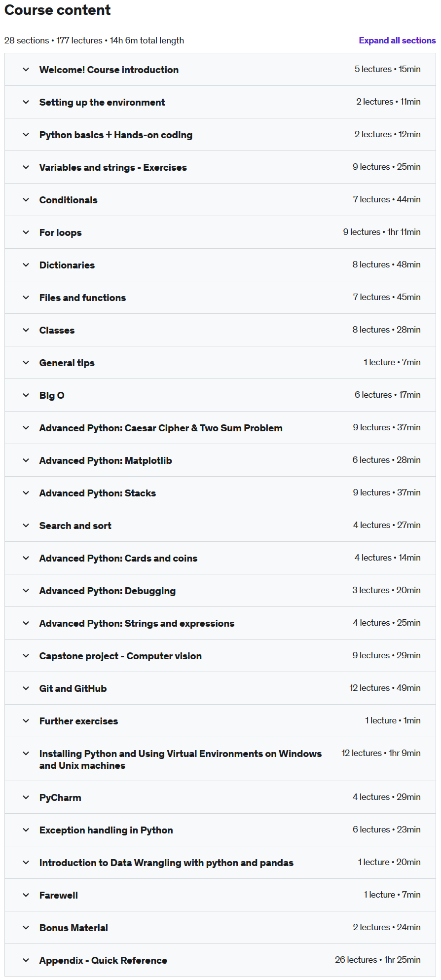Viewport: 441px width, 980px height.
Task: Expand chevron next to Farewell
Action: [26, 895]
